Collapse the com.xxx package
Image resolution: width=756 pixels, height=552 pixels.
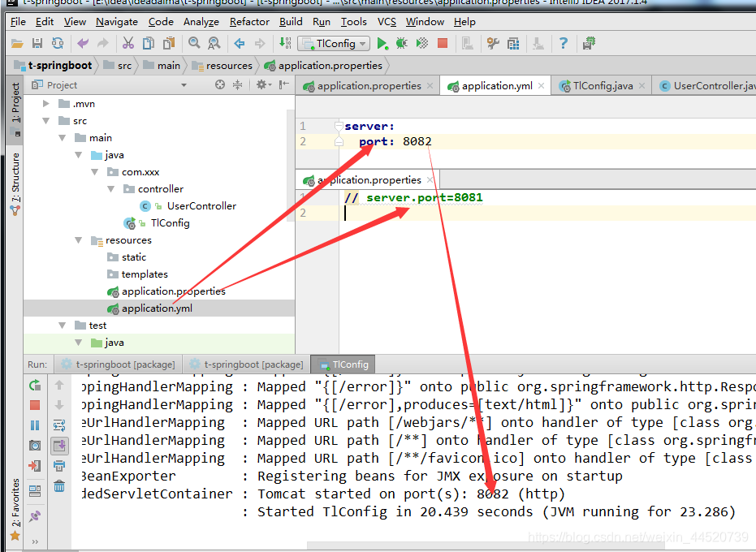(x=94, y=171)
